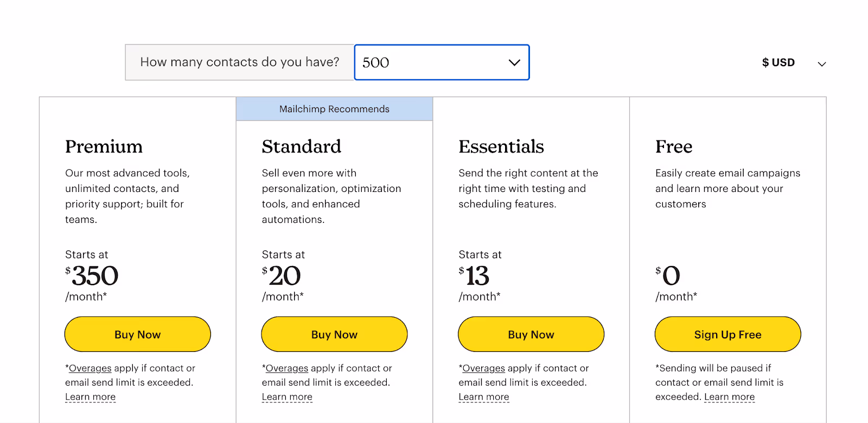The height and width of the screenshot is (423, 868).
Task: Click Learn more under Premium plan
Action: pyautogui.click(x=91, y=397)
